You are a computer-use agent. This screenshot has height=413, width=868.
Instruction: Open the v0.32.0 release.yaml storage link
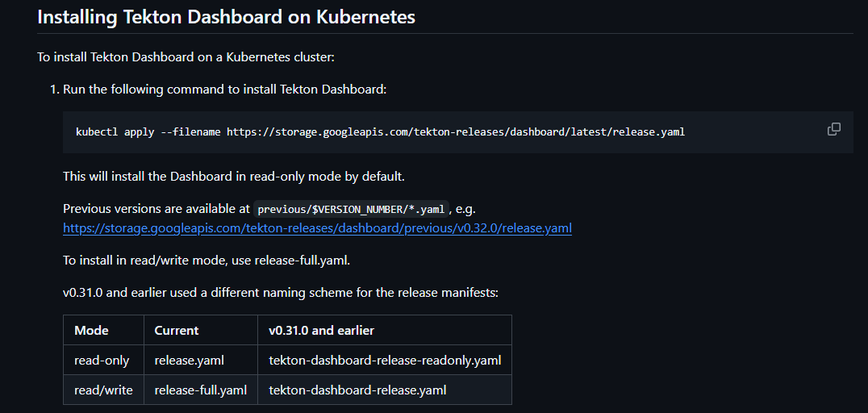click(x=317, y=227)
